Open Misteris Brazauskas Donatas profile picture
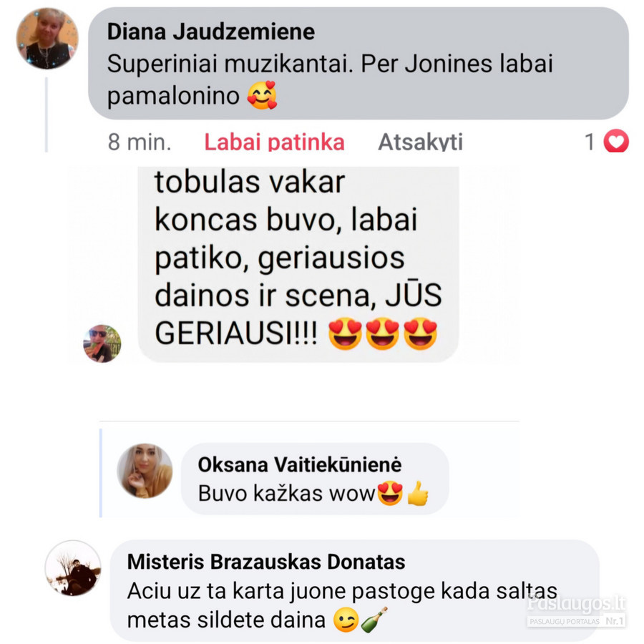This screenshot has height=644, width=644. 73,568
